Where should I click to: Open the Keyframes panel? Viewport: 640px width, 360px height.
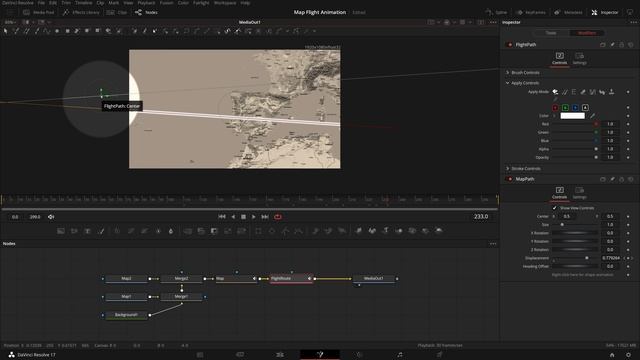[531, 12]
